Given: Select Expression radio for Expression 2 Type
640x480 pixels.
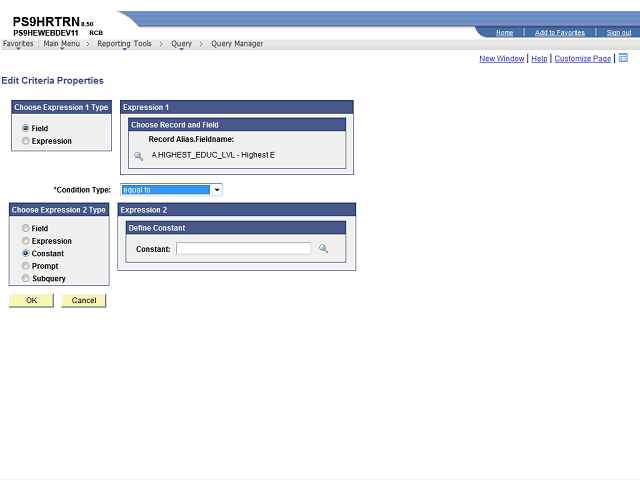Looking at the screenshot, I should pos(26,241).
